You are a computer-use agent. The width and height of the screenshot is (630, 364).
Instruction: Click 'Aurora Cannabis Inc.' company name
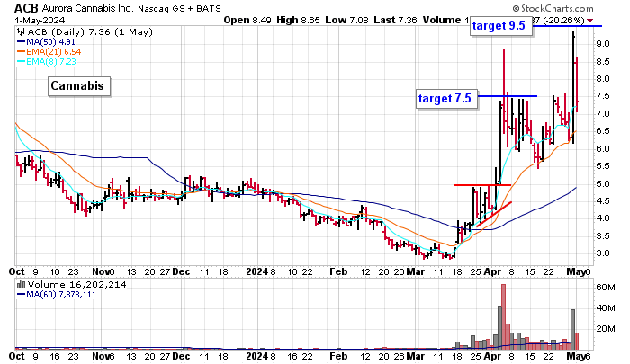(x=89, y=8)
